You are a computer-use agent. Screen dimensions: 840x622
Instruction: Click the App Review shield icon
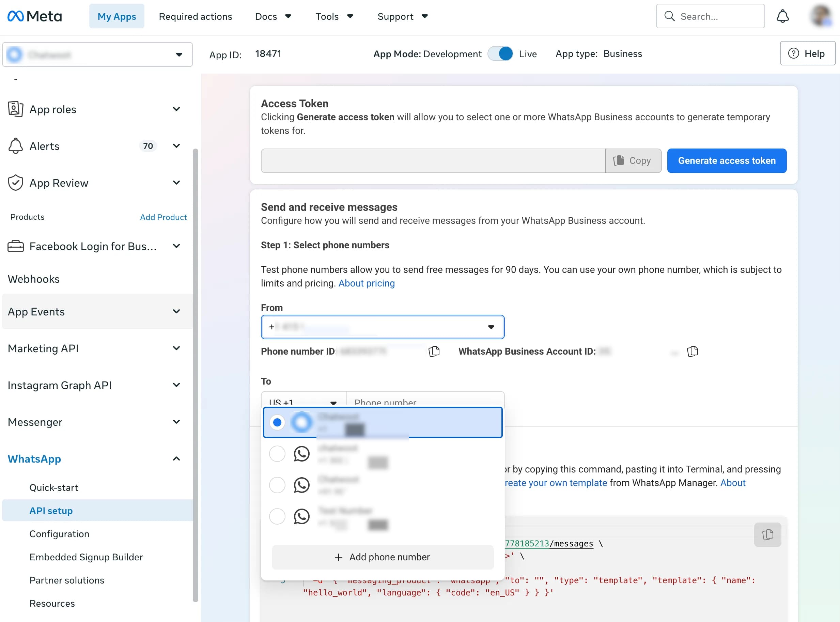coord(15,183)
